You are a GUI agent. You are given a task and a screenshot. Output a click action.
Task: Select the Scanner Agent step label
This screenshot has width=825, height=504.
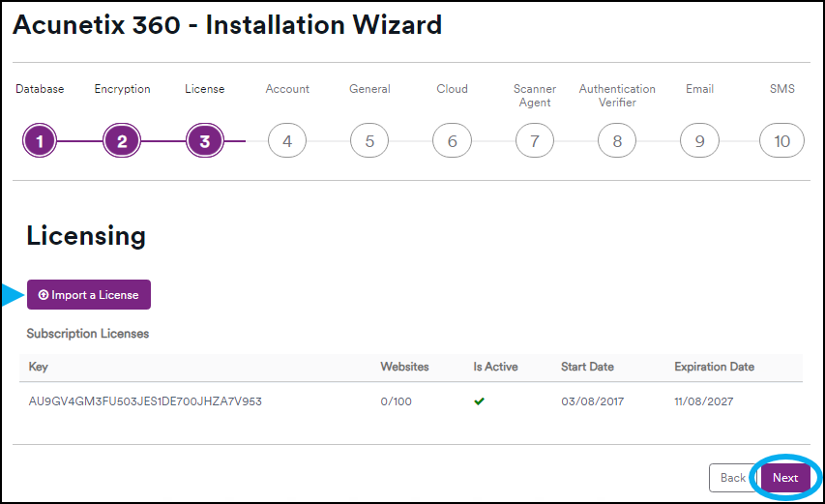point(535,96)
